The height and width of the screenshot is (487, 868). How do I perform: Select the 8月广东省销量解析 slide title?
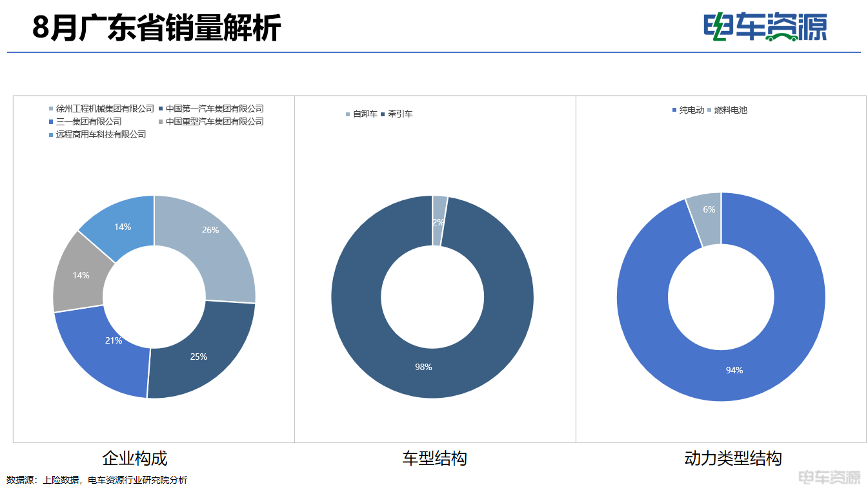[x=157, y=28]
